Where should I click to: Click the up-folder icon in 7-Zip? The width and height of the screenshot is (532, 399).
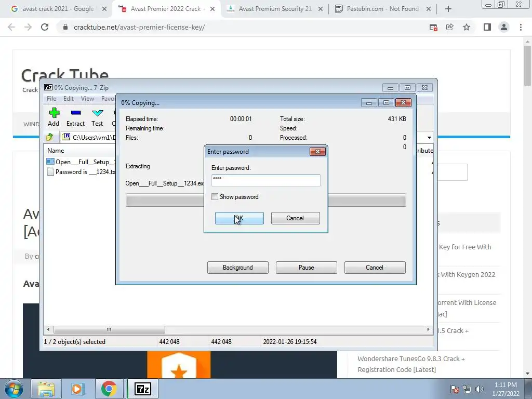(x=50, y=137)
